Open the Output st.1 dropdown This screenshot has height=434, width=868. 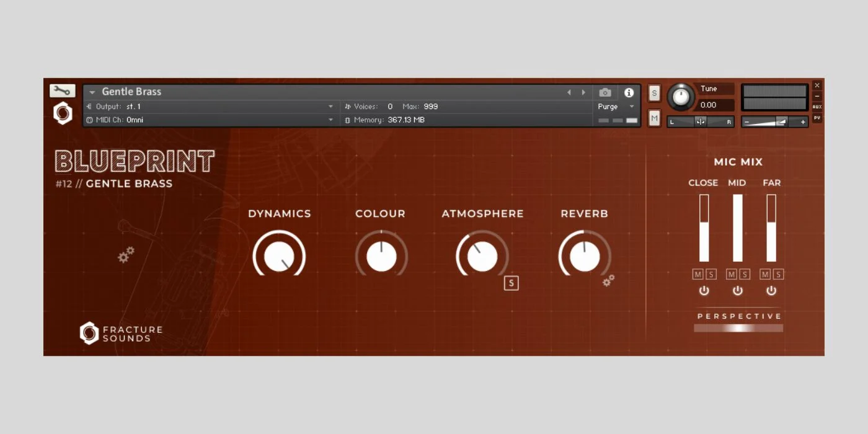click(x=330, y=107)
